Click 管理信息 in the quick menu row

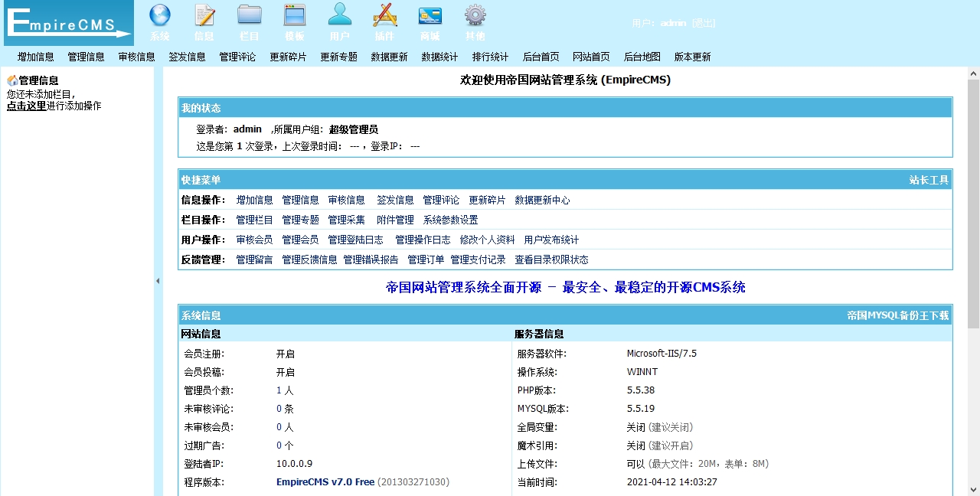pyautogui.click(x=301, y=200)
